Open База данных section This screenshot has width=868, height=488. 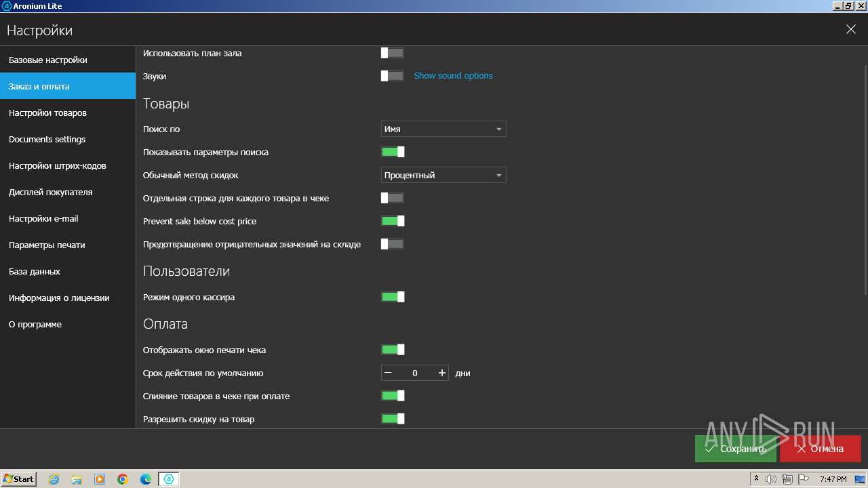click(x=68, y=271)
